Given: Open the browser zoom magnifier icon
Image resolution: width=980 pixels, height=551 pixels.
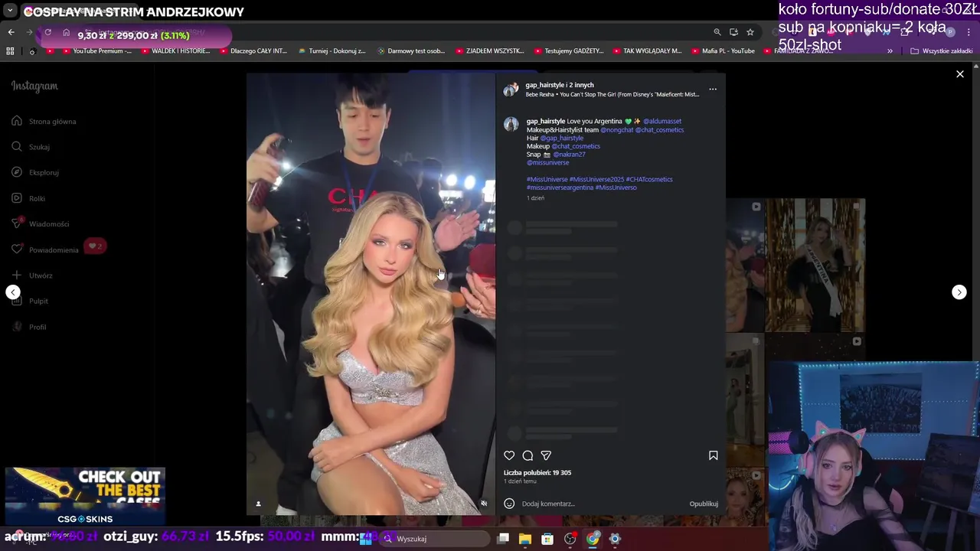Looking at the screenshot, I should (717, 32).
